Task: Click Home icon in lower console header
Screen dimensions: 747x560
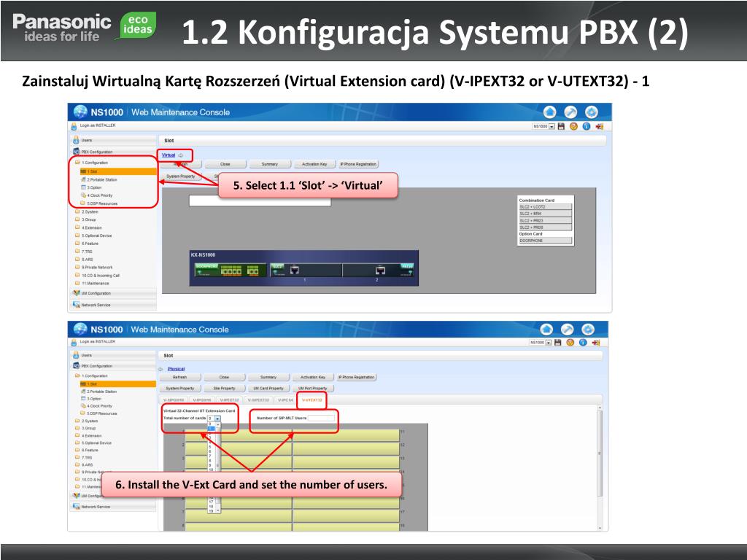Action: (546, 329)
